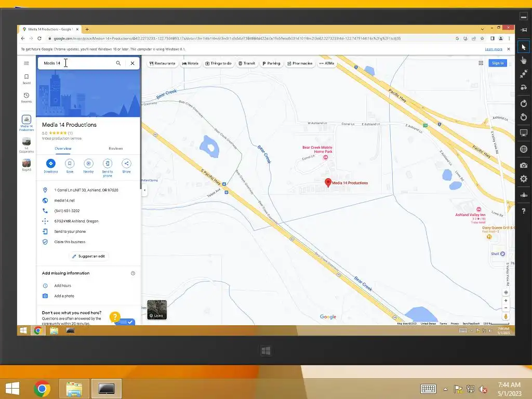
Task: Open the Chrome three-dot menu
Action: (x=509, y=38)
